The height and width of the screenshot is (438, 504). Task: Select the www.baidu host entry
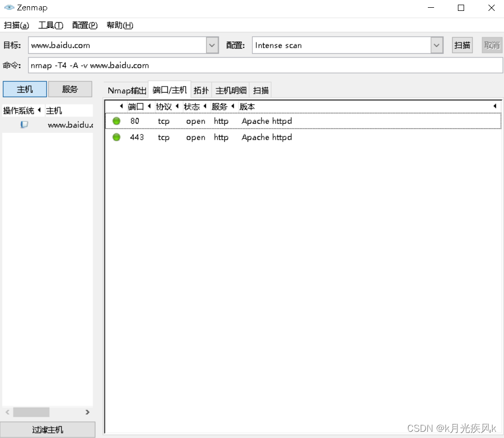pos(70,125)
